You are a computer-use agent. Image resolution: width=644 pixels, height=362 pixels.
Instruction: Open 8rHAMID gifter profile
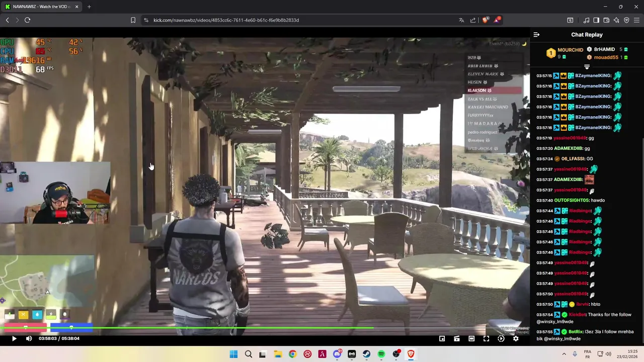[x=604, y=49]
